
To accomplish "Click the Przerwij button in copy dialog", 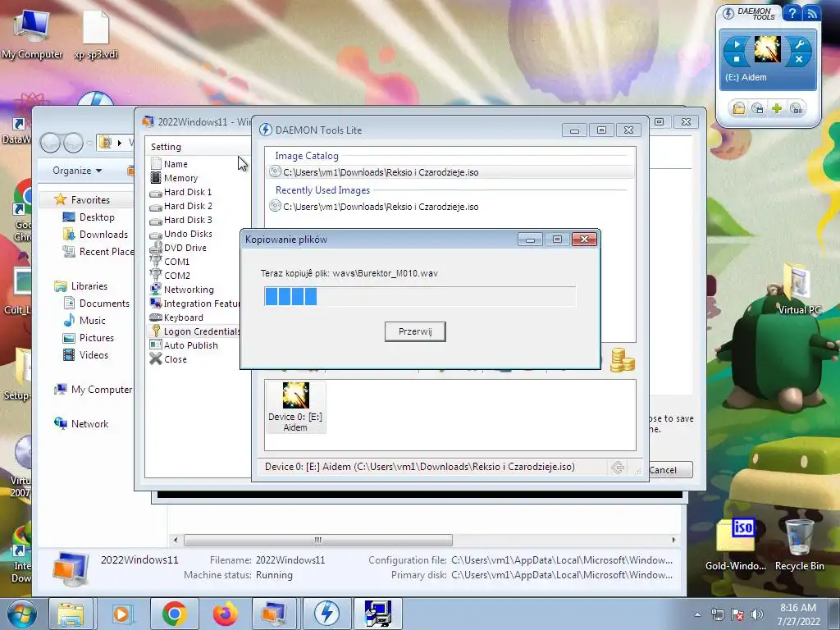I will coord(415,331).
